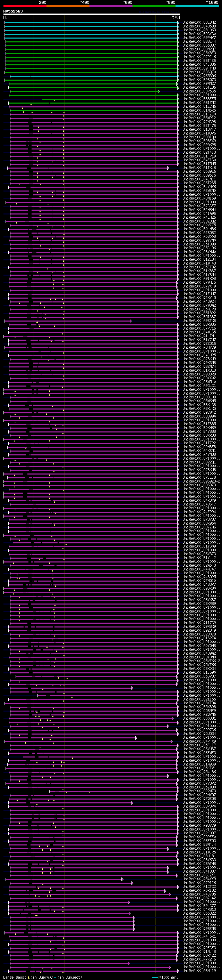The height and width of the screenshot is (980, 222).
Task: Click the white query sequence ruler bar
Action: (92, 14)
